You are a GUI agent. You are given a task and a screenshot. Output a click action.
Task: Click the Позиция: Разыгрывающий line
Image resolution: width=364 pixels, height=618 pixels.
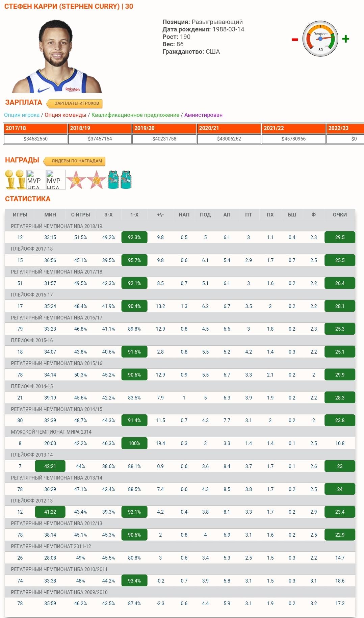tap(203, 22)
